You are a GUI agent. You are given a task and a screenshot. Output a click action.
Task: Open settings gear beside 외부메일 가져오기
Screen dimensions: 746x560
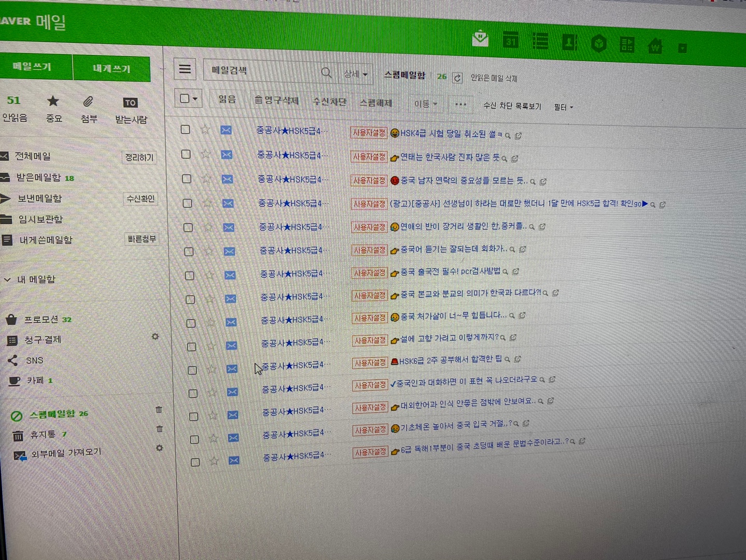(160, 448)
